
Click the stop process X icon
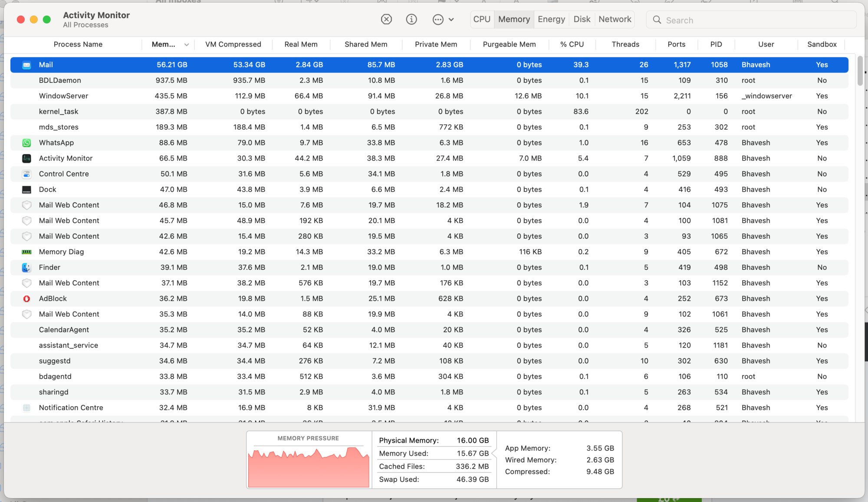(386, 20)
